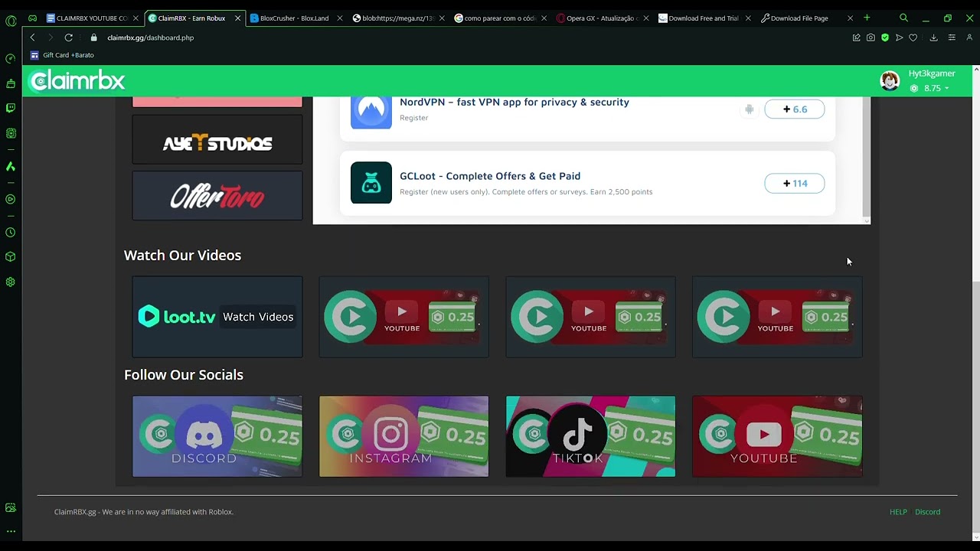Open the GX Corner gamepad icon
980x551 pixels.
(x=32, y=18)
